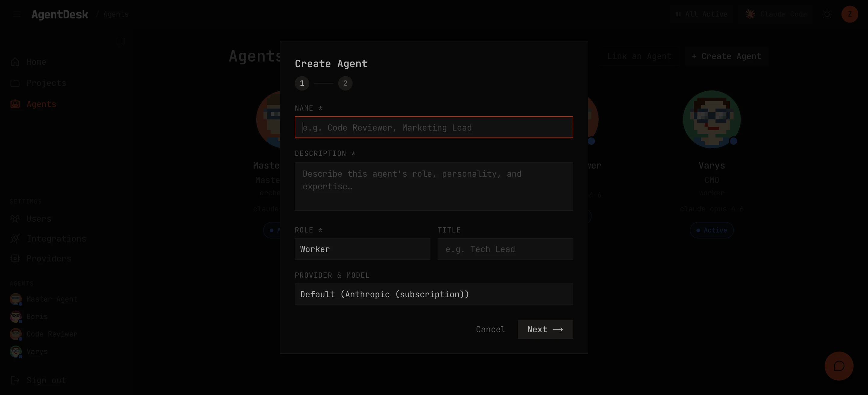Viewport: 868px width, 395px height.
Task: Open Varys agent card avatar
Action: (712, 119)
